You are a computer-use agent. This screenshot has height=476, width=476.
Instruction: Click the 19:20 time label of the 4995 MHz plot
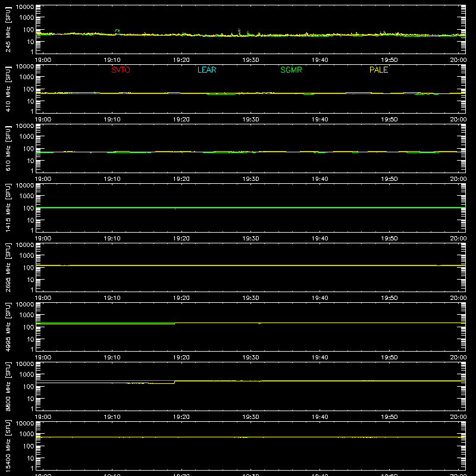click(x=181, y=358)
